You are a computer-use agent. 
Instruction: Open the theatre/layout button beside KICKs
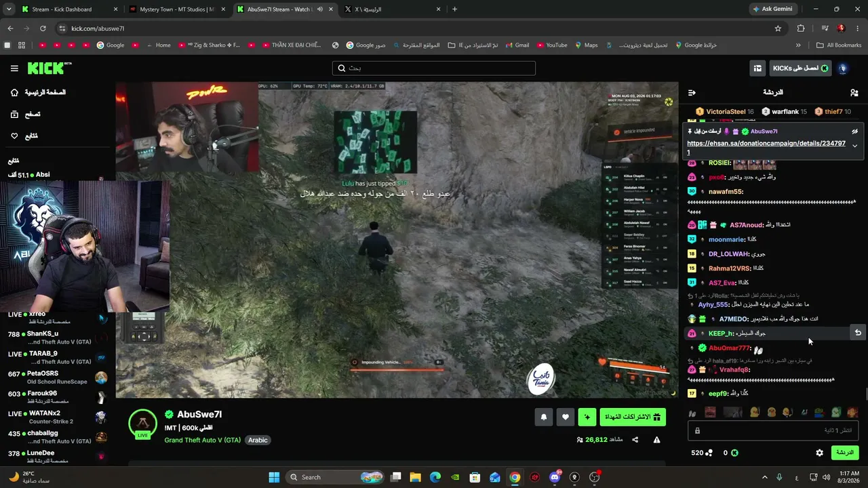[x=757, y=68]
